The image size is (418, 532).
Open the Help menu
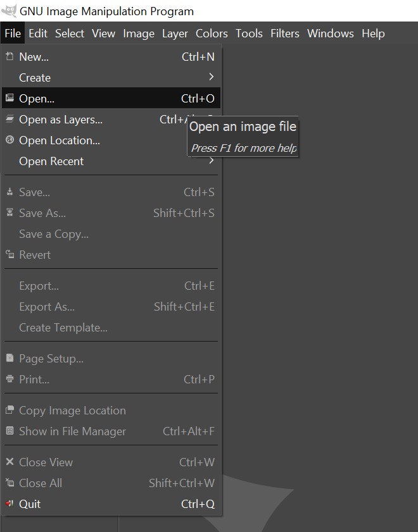click(x=373, y=34)
